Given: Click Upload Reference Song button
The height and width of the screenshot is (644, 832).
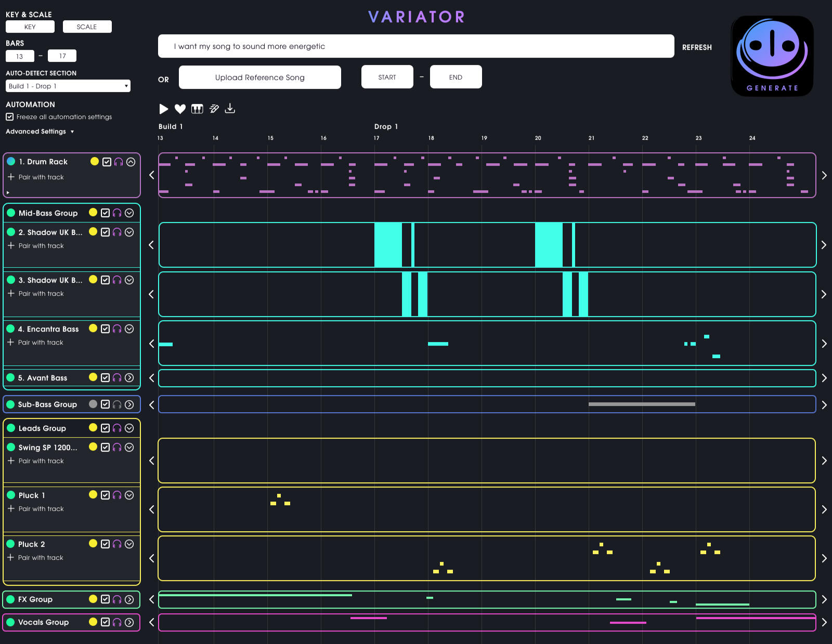Looking at the screenshot, I should coord(259,77).
